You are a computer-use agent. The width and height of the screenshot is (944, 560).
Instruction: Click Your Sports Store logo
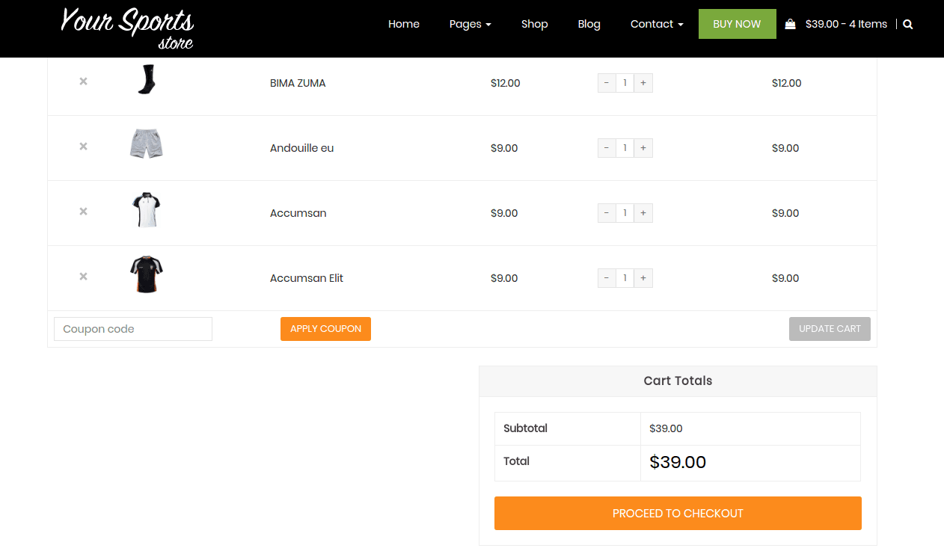pyautogui.click(x=127, y=28)
